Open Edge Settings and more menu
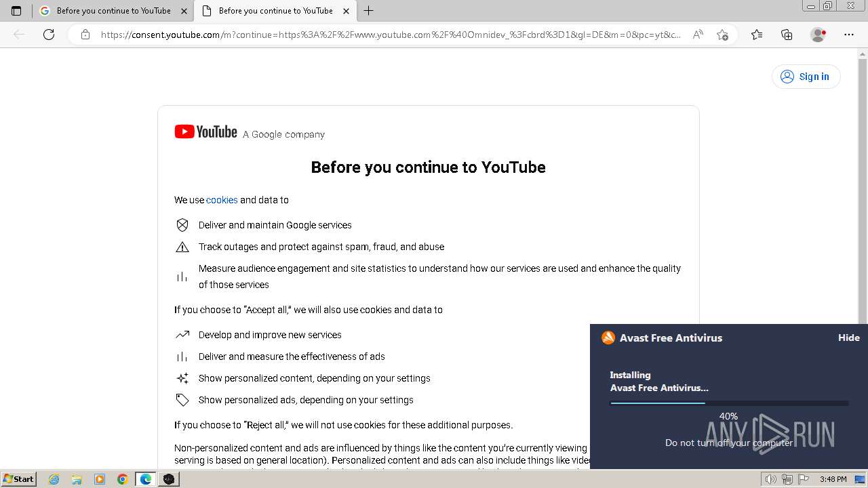The height and width of the screenshot is (488, 868). point(849,35)
